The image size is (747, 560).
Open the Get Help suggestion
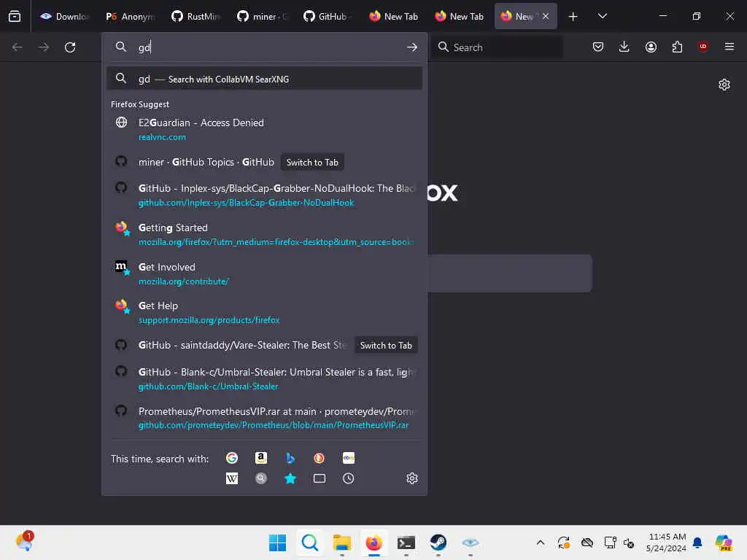[264, 312]
